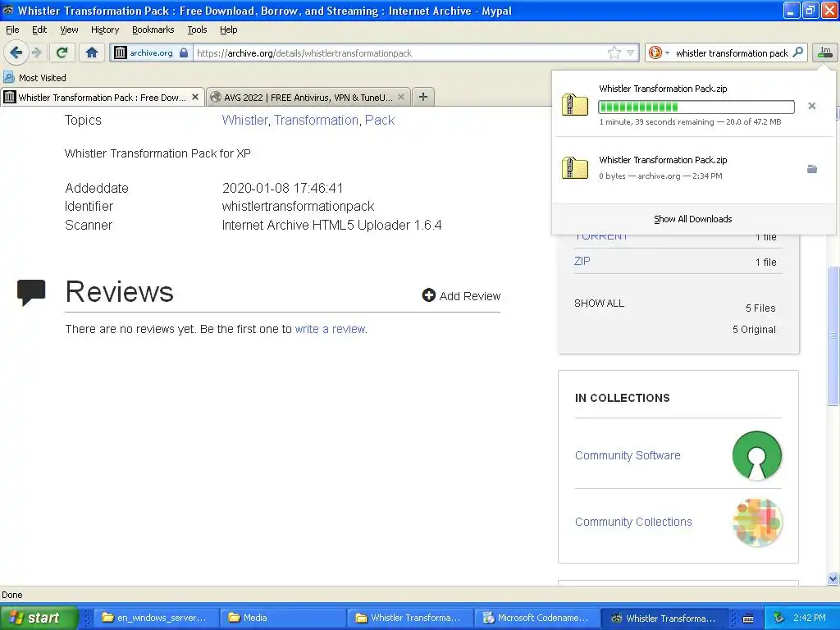
Task: Switch to Mypal Whistler Transforma taskbar item
Action: coord(664,618)
